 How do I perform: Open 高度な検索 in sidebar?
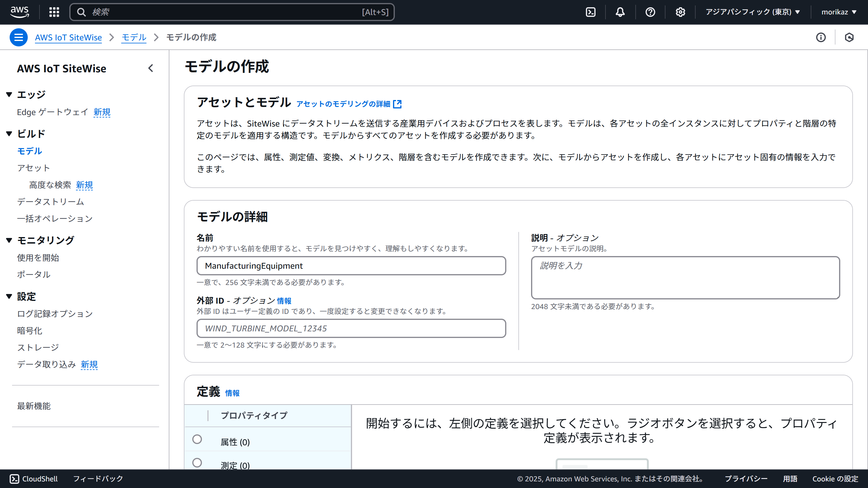tap(50, 185)
